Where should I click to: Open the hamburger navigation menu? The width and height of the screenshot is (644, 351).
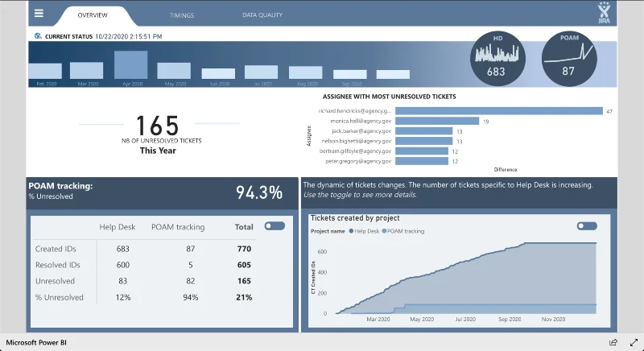coord(39,13)
